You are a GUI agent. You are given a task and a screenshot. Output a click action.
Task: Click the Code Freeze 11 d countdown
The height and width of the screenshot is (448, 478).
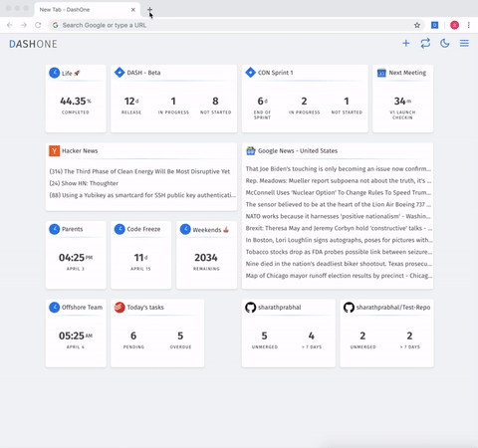point(140,258)
